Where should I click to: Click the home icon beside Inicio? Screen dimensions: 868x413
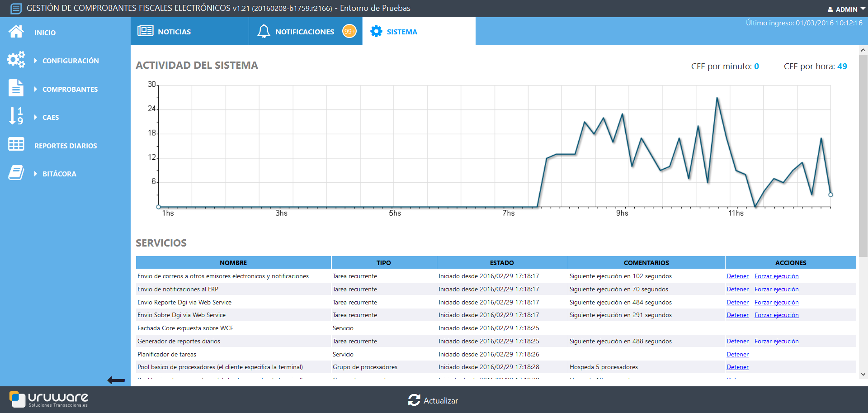[x=16, y=32]
